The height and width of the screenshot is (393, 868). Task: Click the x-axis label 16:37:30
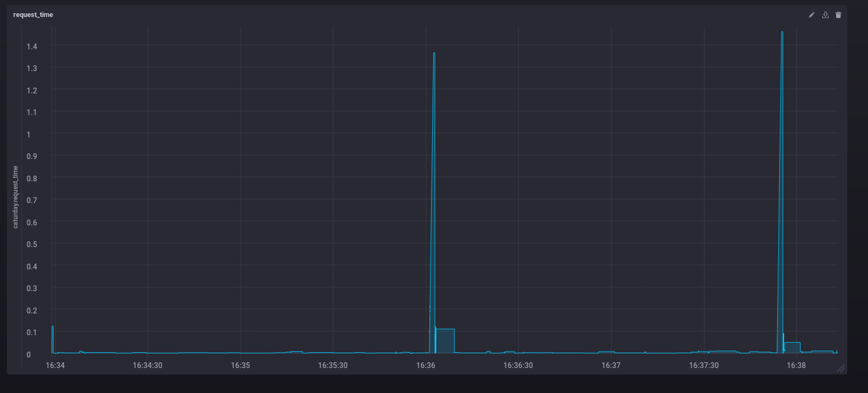click(704, 365)
